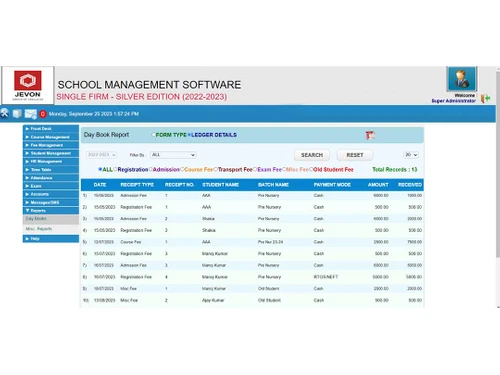Click the RTGS/NEFT payment mode cell
Screen dimensions: 500x375
click(326, 277)
